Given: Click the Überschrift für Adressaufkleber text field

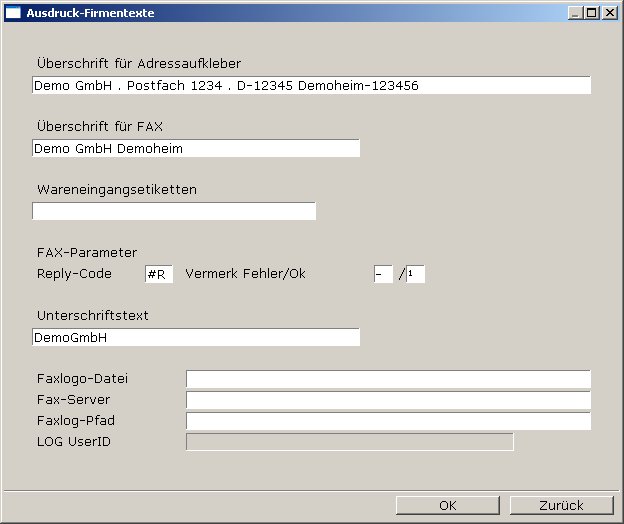Looking at the screenshot, I should click(311, 86).
